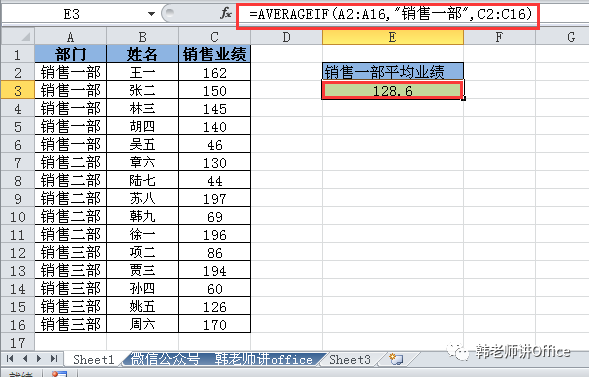589x377 pixels.
Task: Go to the first sheet navigation arrow
Action: [x=10, y=359]
